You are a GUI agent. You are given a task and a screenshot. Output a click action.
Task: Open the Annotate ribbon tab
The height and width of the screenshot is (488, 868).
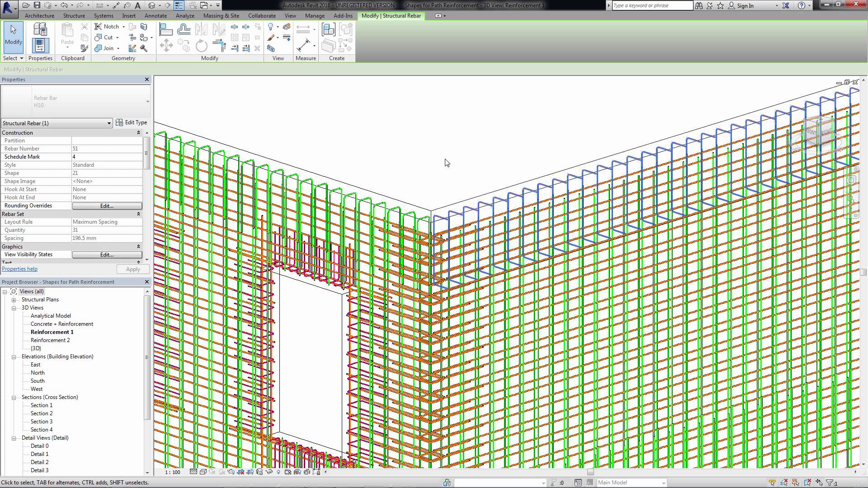(x=156, y=15)
